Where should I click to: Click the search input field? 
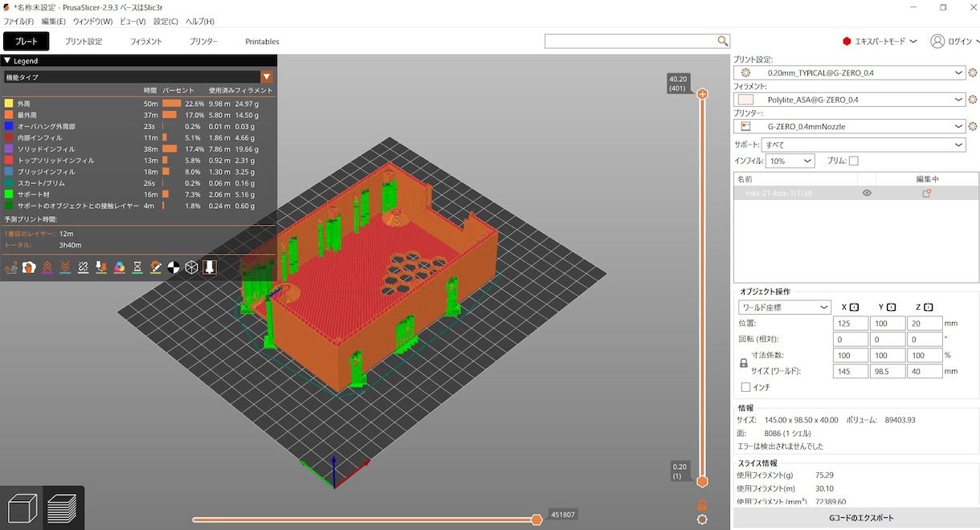click(631, 41)
